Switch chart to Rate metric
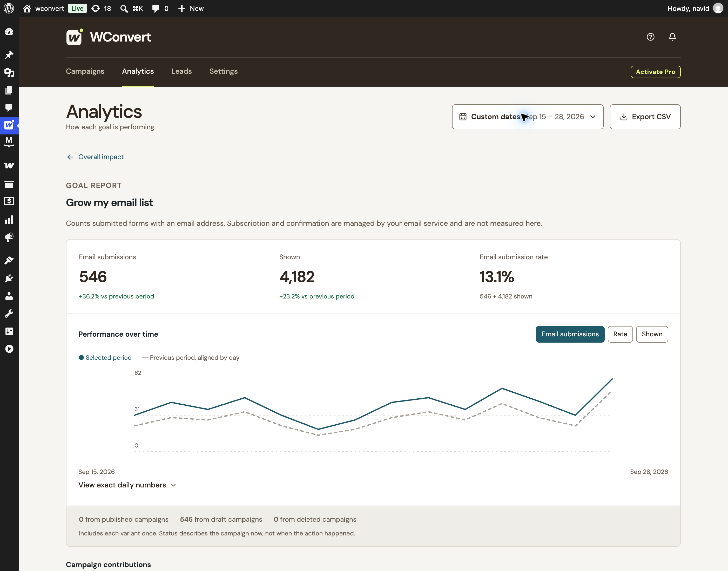The width and height of the screenshot is (728, 571). pyautogui.click(x=620, y=334)
